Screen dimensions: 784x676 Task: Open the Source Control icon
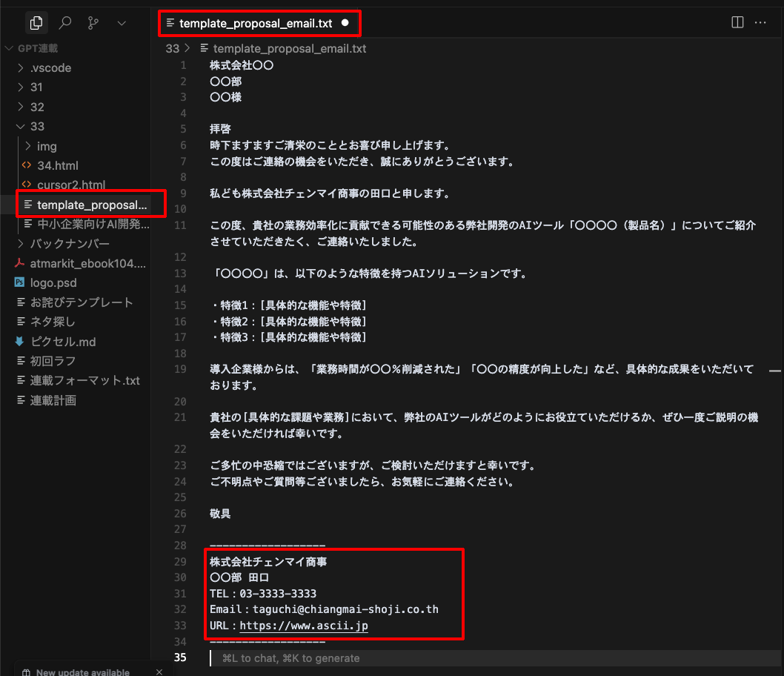point(93,22)
